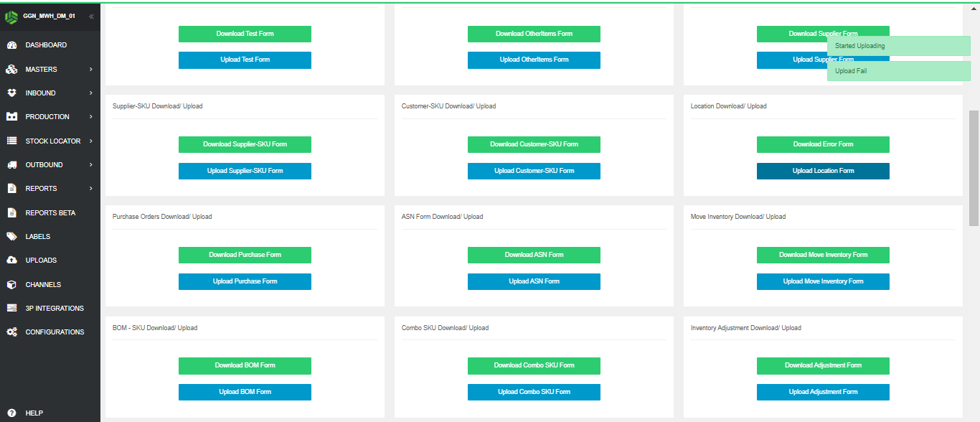Click the Labels tag icon
The width and height of the screenshot is (980, 422).
coord(11,237)
